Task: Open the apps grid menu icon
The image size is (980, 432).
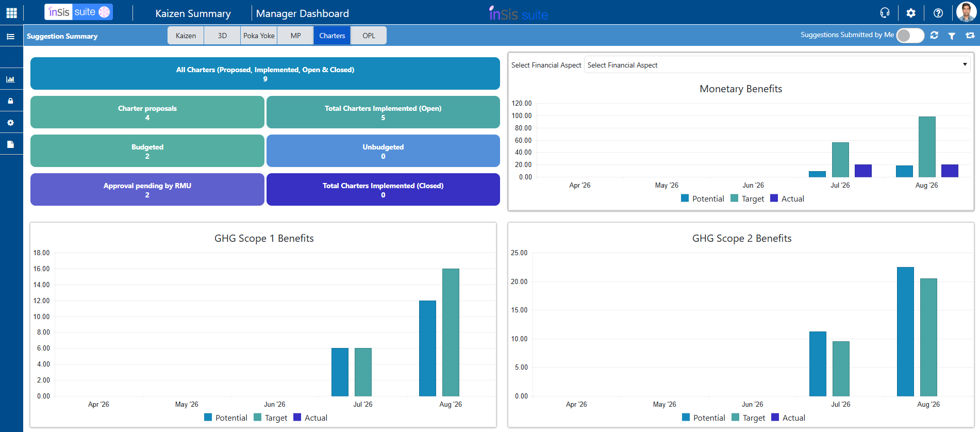Action: click(x=11, y=13)
